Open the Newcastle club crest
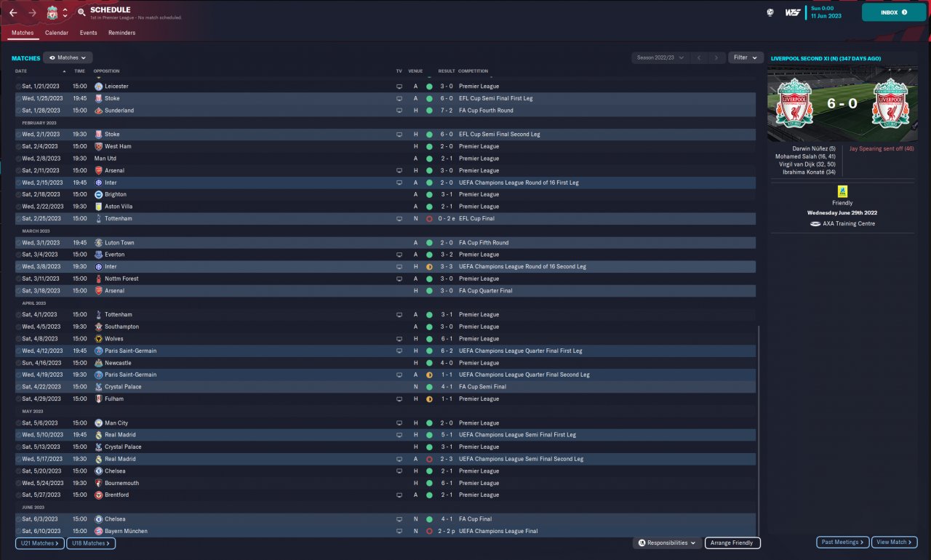 pyautogui.click(x=99, y=363)
